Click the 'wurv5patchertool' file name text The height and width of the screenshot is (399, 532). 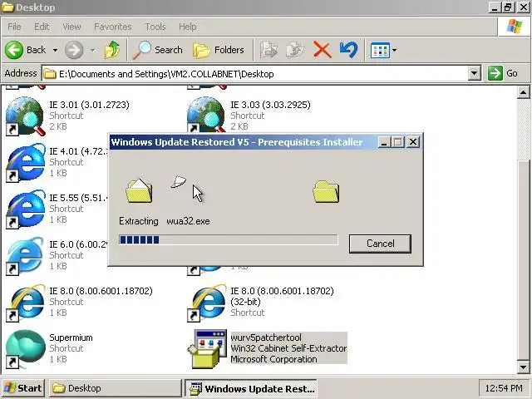[x=266, y=337]
